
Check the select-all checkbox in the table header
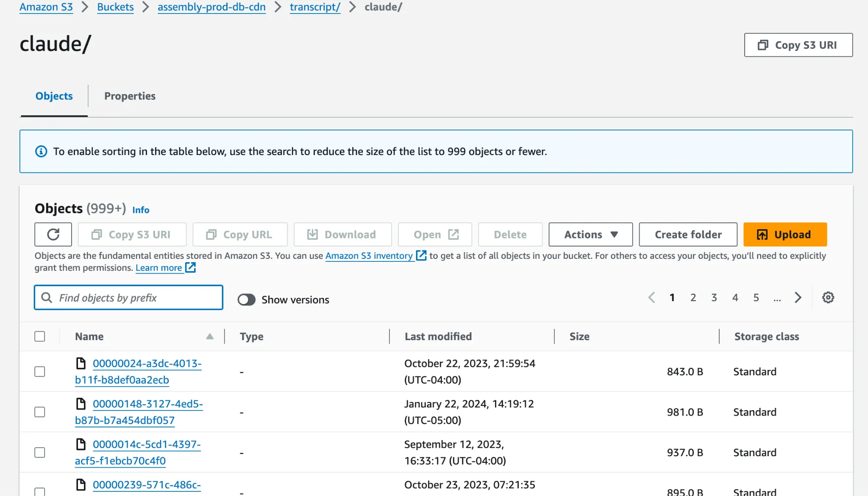pyautogui.click(x=40, y=336)
